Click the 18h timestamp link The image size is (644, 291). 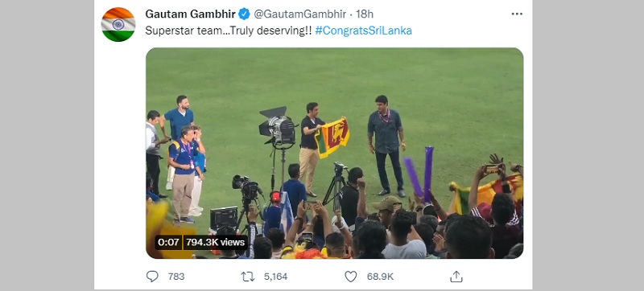click(x=365, y=14)
